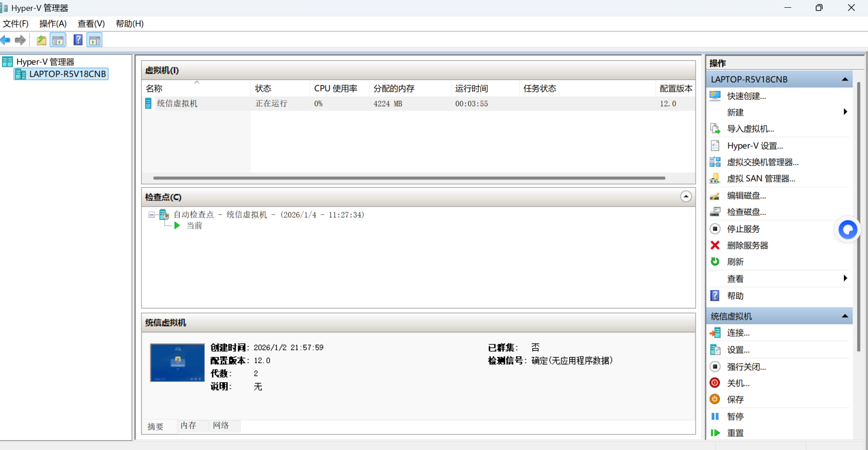Viewport: 868px width, 450px height.
Task: Click the 统信虚拟机 设置 settings icon
Action: point(715,350)
